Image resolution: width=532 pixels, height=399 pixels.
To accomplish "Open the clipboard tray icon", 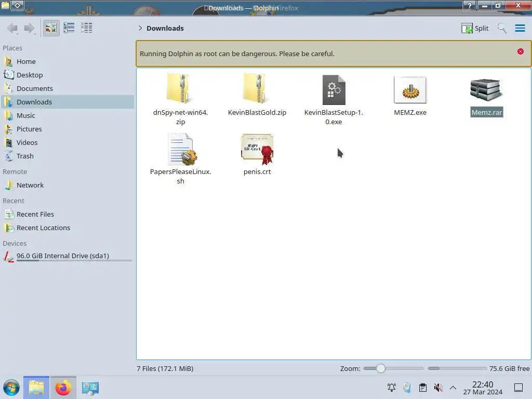I will [x=423, y=388].
